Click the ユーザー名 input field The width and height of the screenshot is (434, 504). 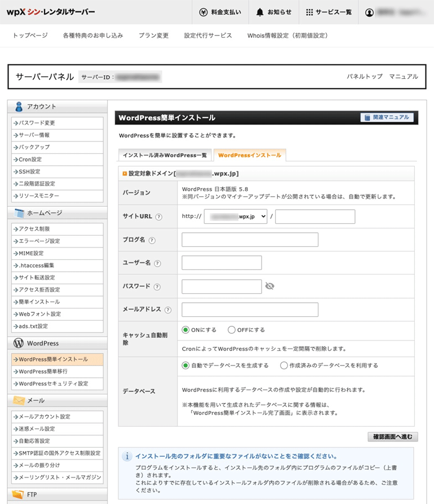(x=222, y=263)
